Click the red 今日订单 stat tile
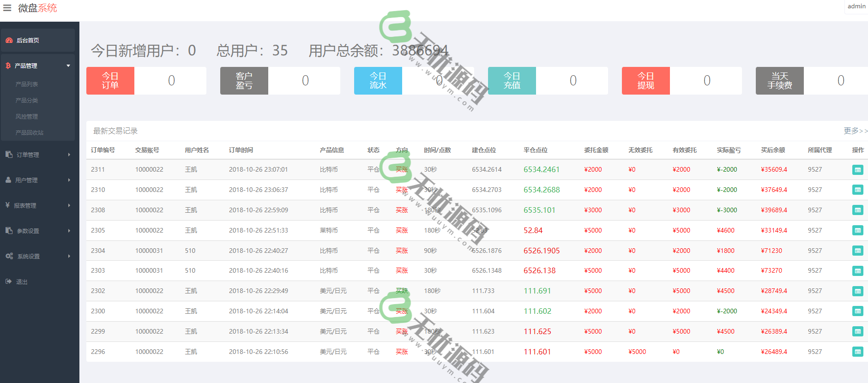868x383 pixels. [110, 81]
